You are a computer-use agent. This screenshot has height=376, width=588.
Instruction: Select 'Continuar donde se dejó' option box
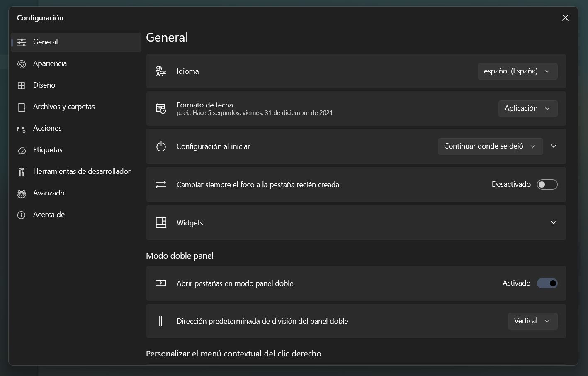coord(490,146)
